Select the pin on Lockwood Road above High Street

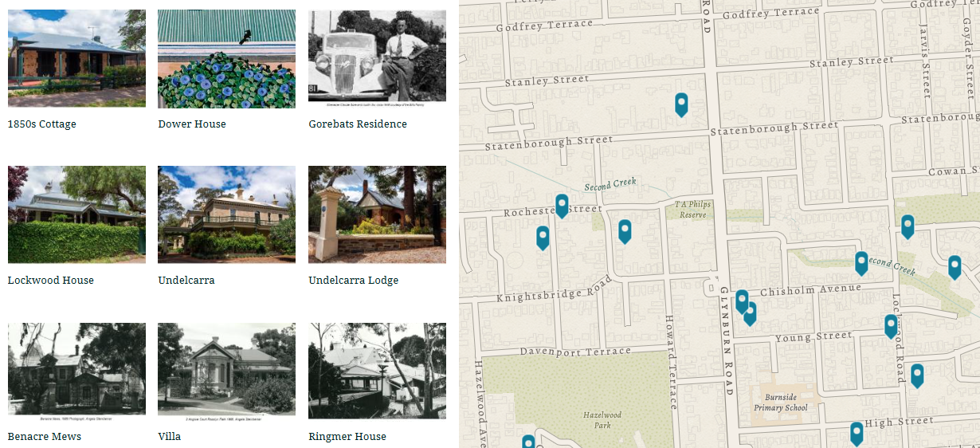pos(917,375)
